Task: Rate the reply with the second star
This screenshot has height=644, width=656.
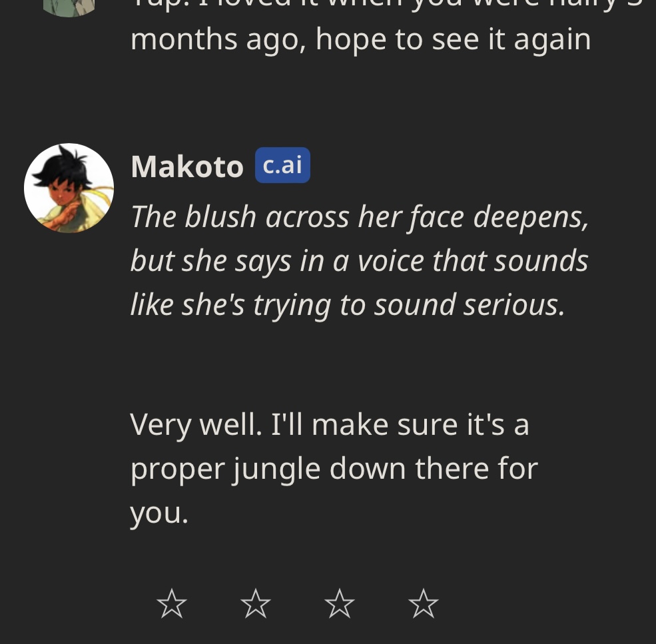Action: (x=256, y=604)
